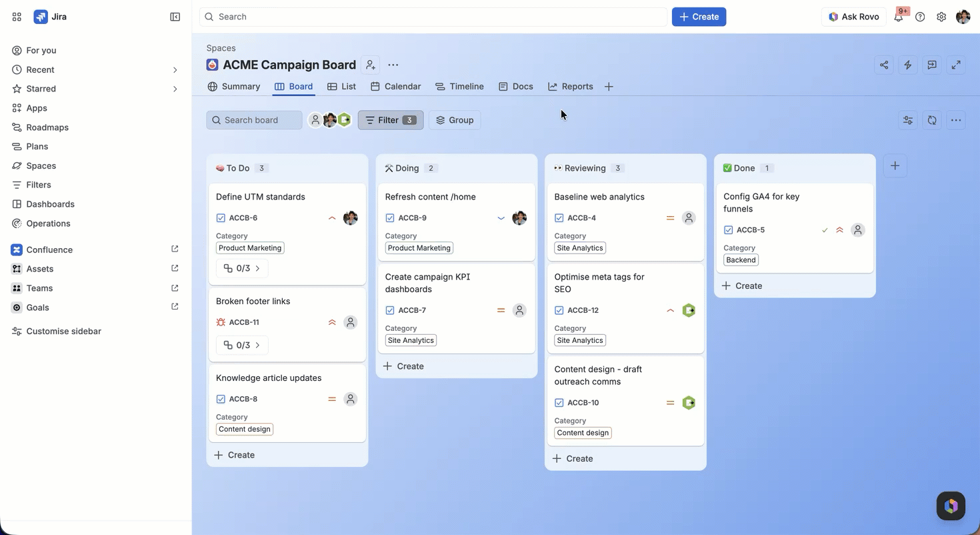Open the notifications bell

[x=899, y=17]
